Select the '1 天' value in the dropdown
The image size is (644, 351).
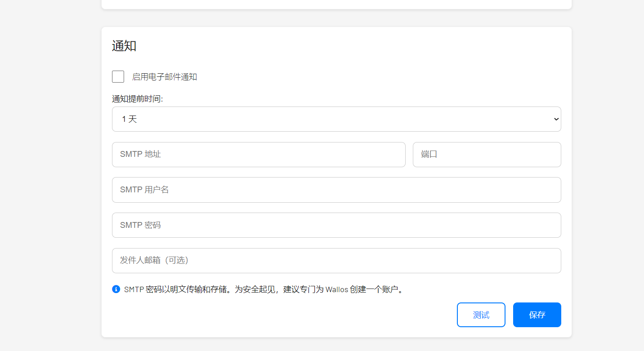pyautogui.click(x=129, y=119)
